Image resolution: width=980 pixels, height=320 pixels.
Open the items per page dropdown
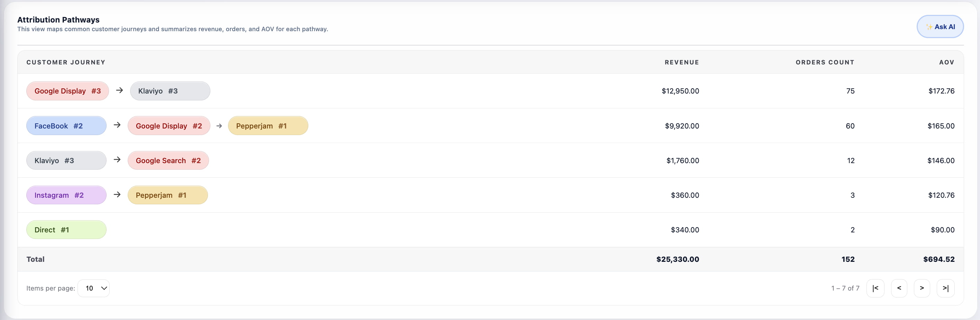pyautogui.click(x=93, y=288)
